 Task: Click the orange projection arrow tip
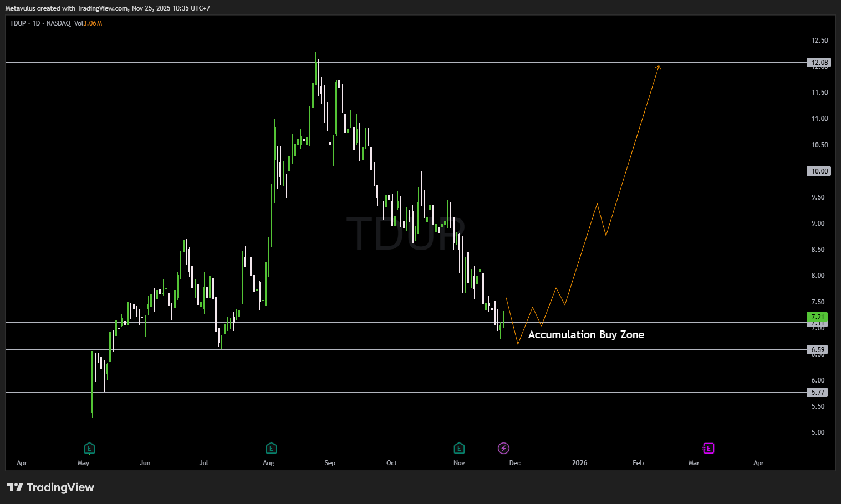coord(659,67)
